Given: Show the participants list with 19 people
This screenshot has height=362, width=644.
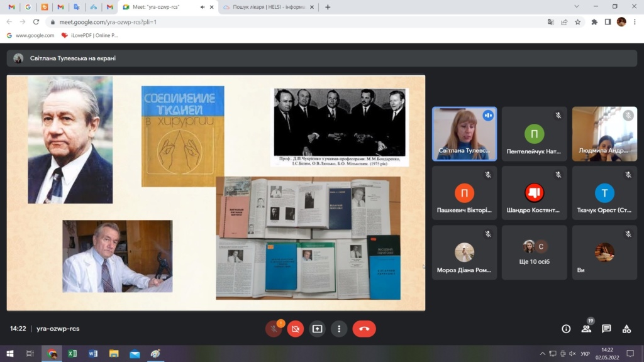Looking at the screenshot, I should (x=586, y=329).
